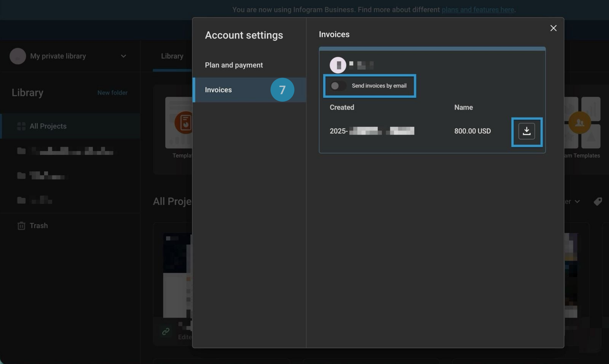Select the Invoices settings tab

[218, 90]
